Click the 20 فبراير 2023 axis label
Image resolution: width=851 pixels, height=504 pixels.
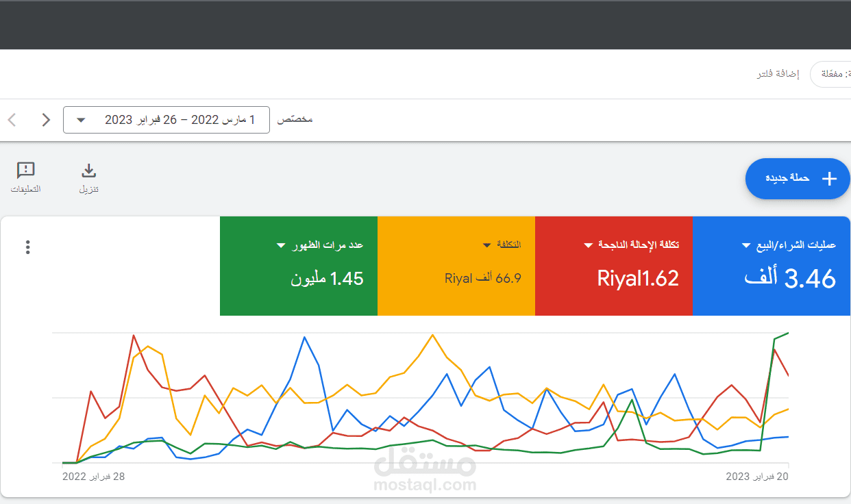click(757, 477)
